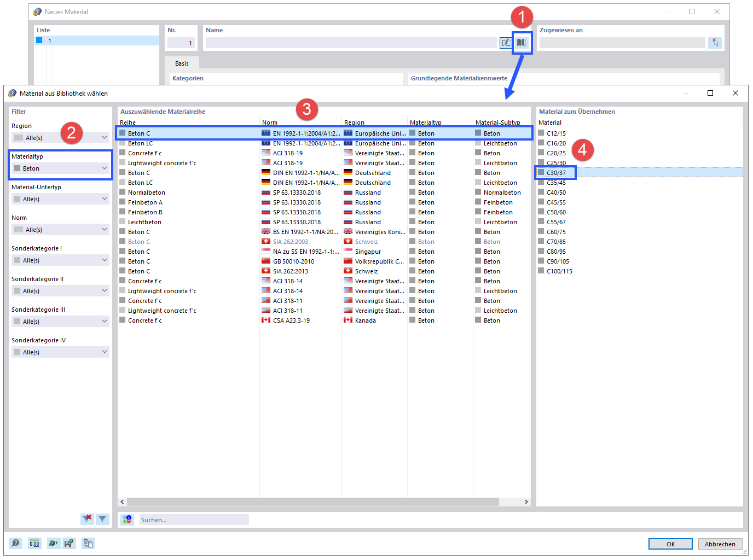753x560 pixels.
Task: Click the US flag beside ACI 318-11 Concrete
Action: click(x=266, y=300)
